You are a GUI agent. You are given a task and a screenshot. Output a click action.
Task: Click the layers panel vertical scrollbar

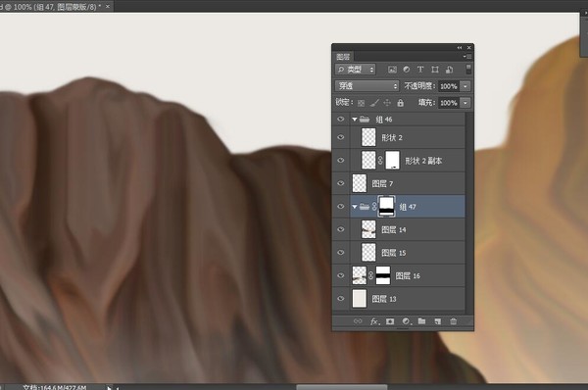tap(468, 213)
